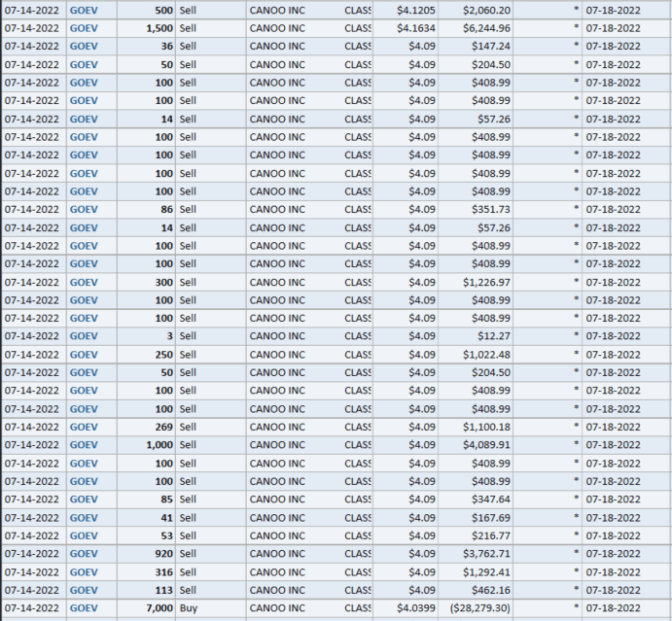Select the quantity cell showing 36
The width and height of the screenshot is (672, 621).
[x=146, y=47]
